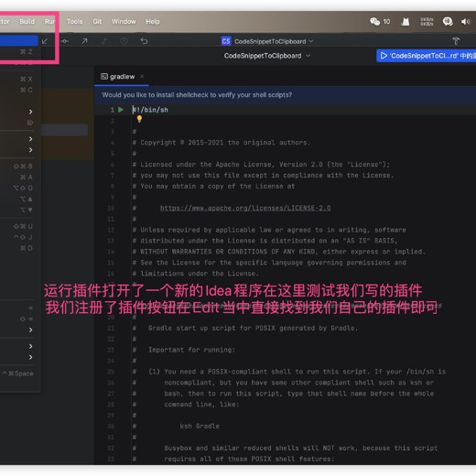Viewport: 476px width, 476px height.
Task: Open the apache.org LICENSE-2.0 link
Action: (245, 208)
